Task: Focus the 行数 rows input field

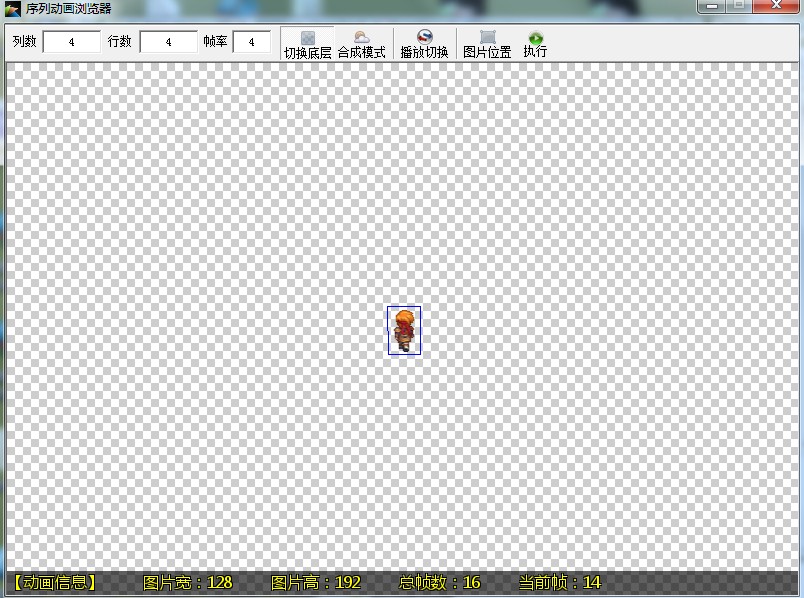Action: pos(169,42)
